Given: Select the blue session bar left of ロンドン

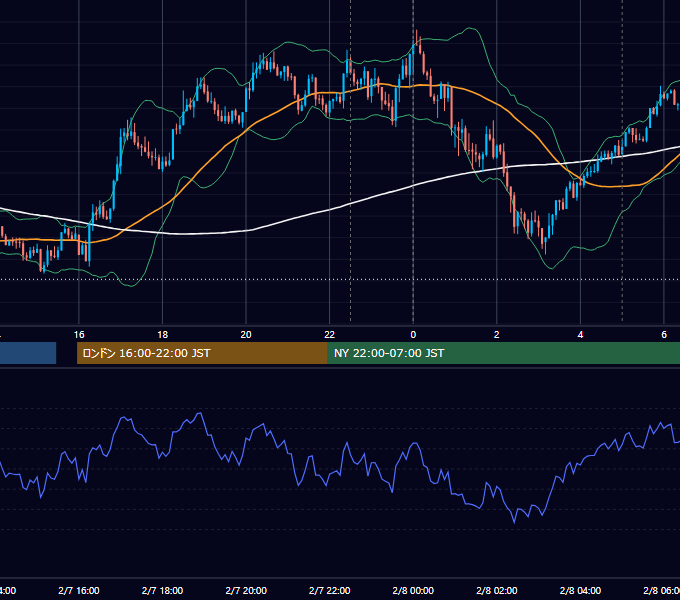Looking at the screenshot, I should pyautogui.click(x=28, y=353).
